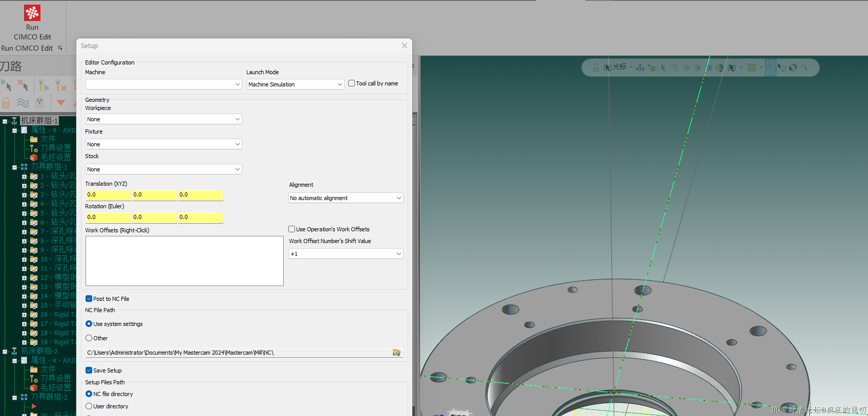The height and width of the screenshot is (416, 868).
Task: Collapse the 机床群组-2 tree node
Action: coord(5,352)
